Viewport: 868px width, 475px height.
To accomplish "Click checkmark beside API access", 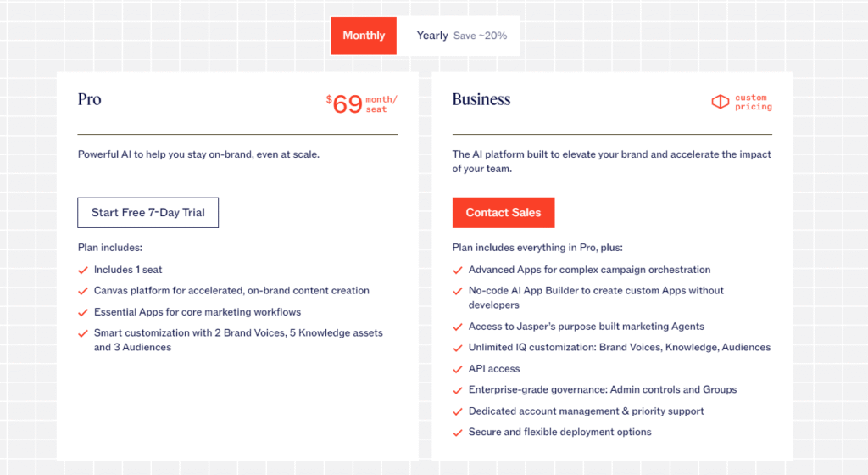I will click(x=458, y=369).
